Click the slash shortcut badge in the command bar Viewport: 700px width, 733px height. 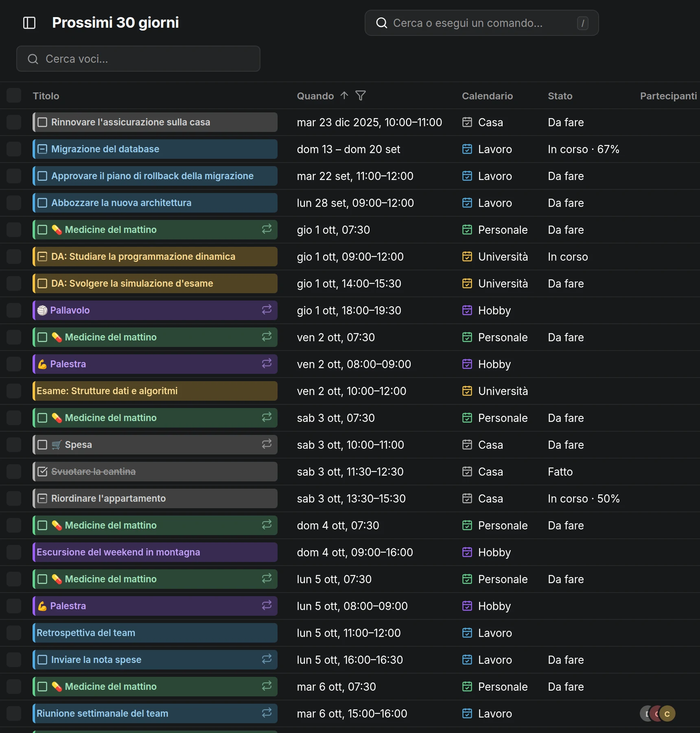pyautogui.click(x=582, y=23)
